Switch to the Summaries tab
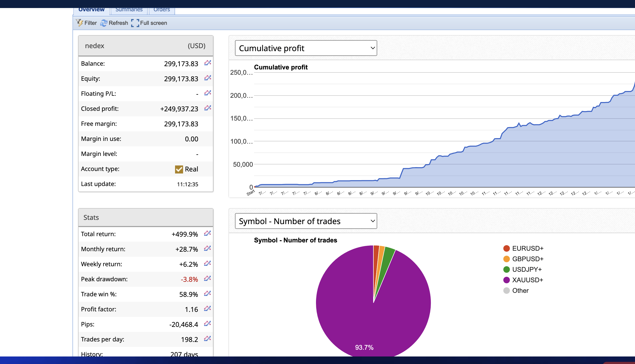 (x=129, y=9)
